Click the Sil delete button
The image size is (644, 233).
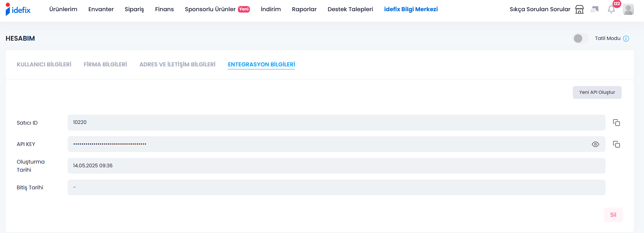(x=613, y=215)
